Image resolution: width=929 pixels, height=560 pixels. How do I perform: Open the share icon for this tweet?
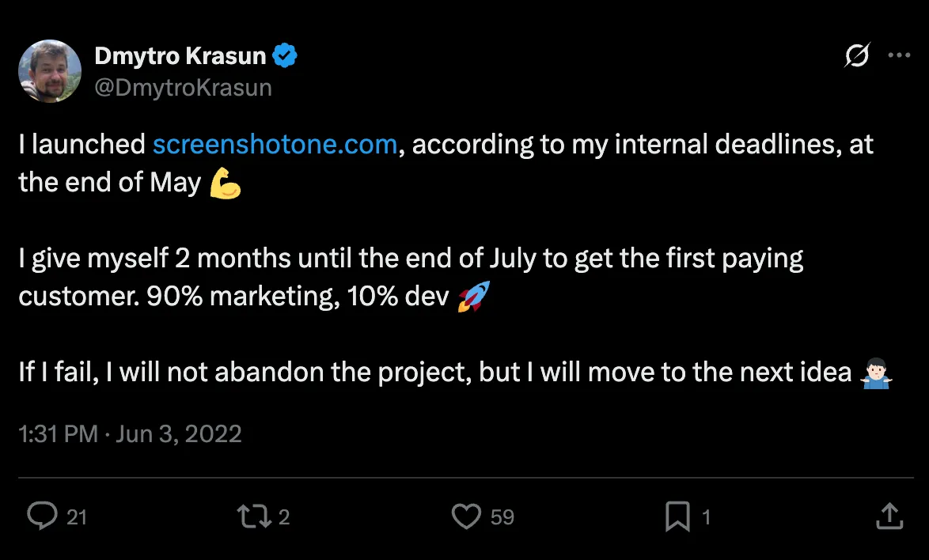coord(888,516)
